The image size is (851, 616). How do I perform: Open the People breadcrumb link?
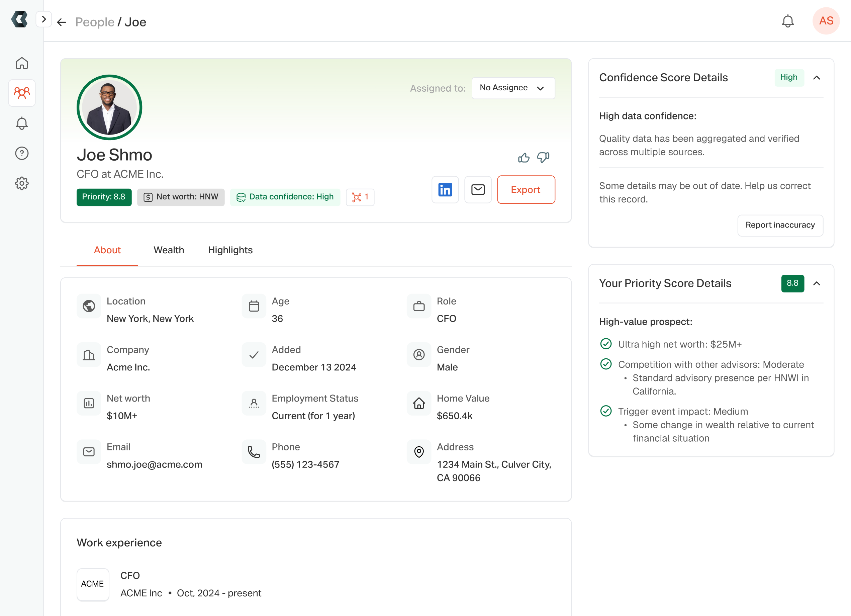pyautogui.click(x=95, y=22)
